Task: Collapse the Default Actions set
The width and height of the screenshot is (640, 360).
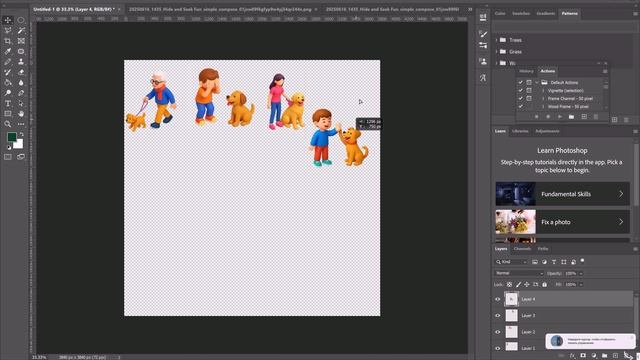Action: [537, 82]
